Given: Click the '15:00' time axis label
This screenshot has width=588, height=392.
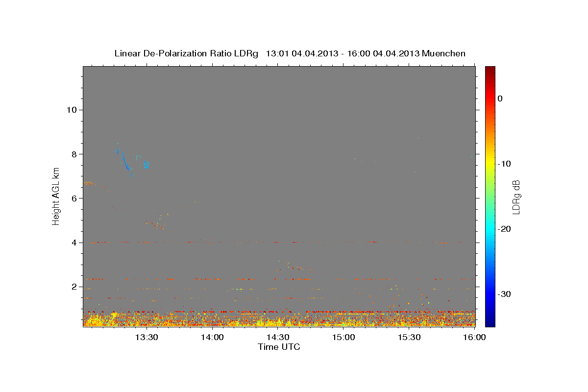Looking at the screenshot, I should coord(343,337).
